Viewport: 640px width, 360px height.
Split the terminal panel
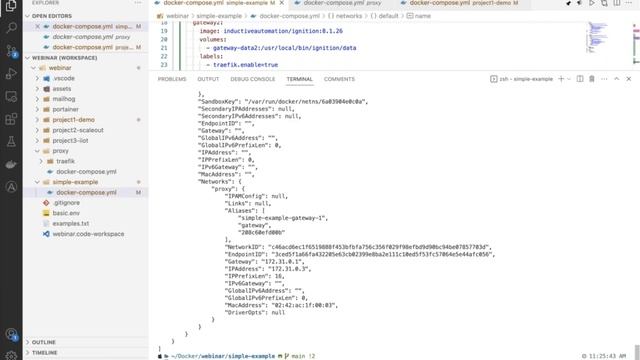[x=580, y=79]
